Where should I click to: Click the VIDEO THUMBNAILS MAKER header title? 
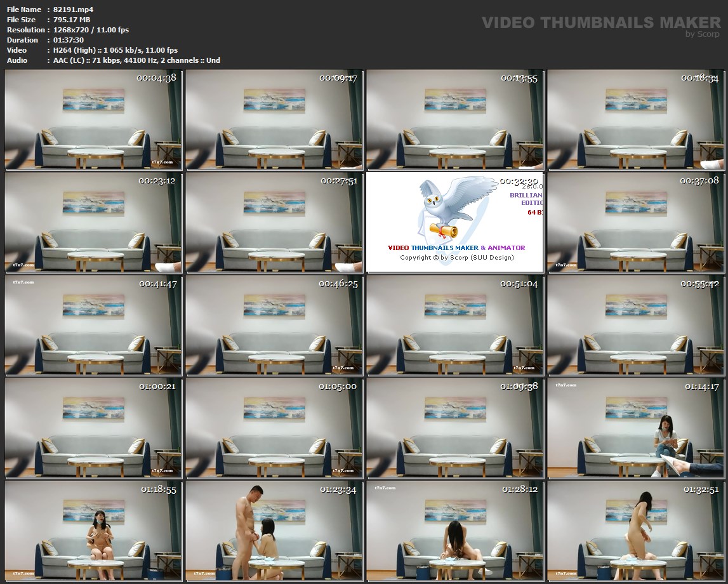pos(601,22)
